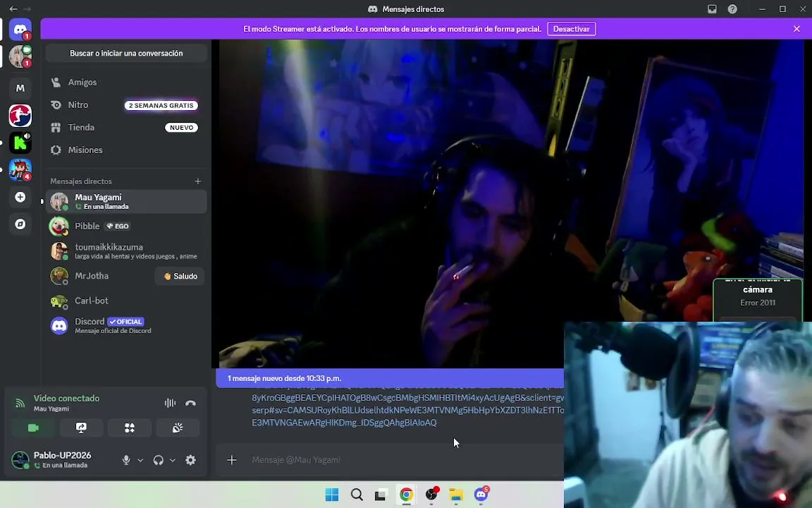Open the pixel character server with badge 4
Screen dimensions: 812x508
[x=20, y=170]
